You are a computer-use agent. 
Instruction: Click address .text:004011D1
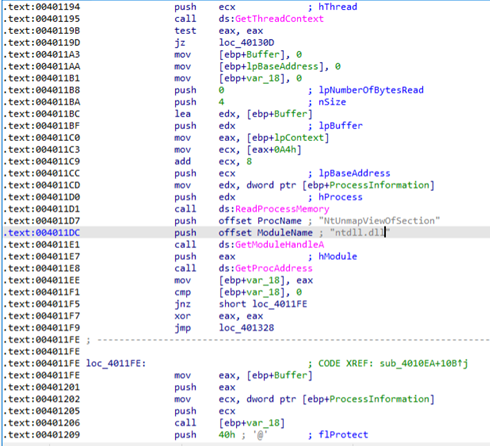point(42,209)
